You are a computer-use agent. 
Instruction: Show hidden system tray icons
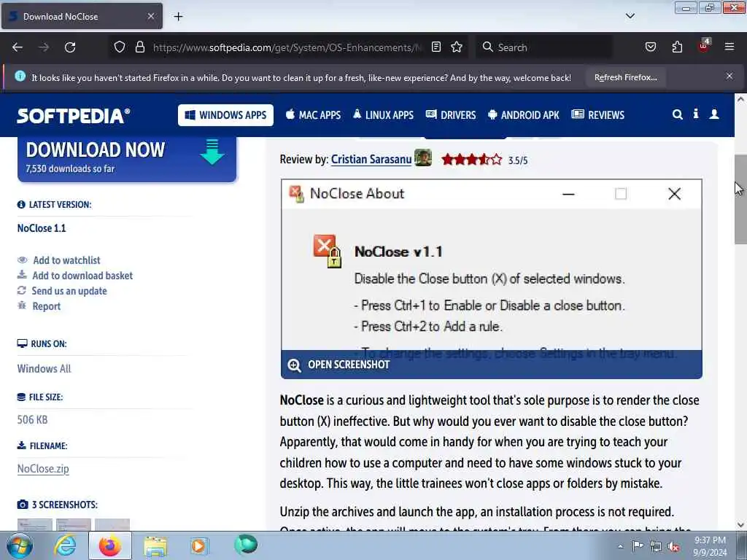tap(620, 547)
